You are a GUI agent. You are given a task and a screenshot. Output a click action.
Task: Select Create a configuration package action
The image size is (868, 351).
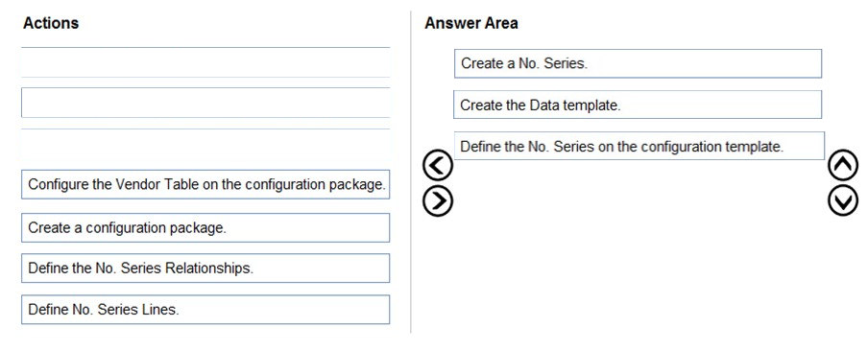(x=205, y=227)
